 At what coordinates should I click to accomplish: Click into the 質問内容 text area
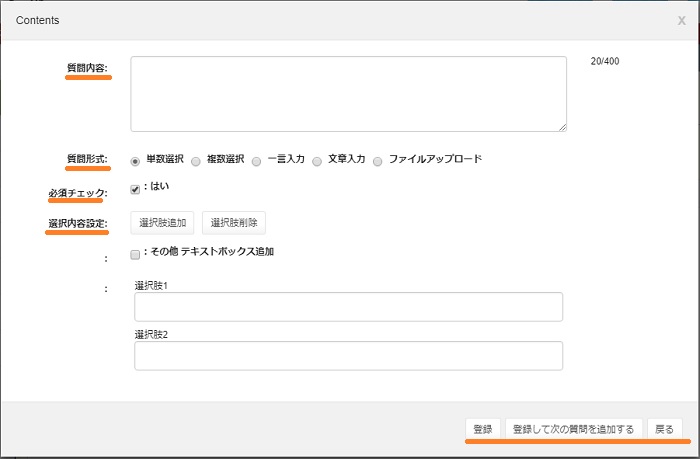(x=348, y=93)
